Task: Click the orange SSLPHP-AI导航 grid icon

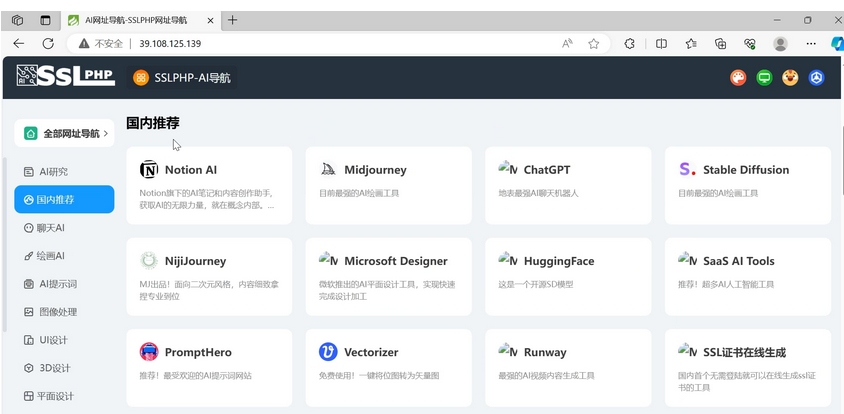Action: 140,78
